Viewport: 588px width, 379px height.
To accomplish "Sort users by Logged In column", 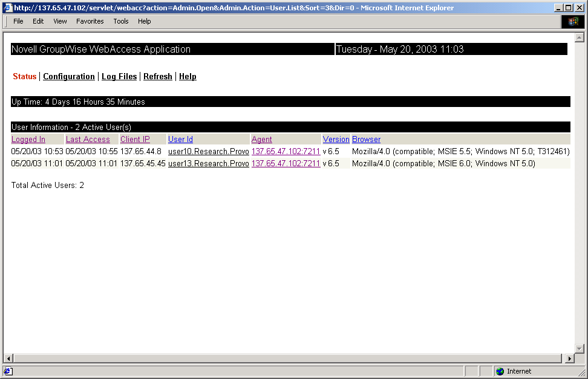I will click(x=28, y=139).
